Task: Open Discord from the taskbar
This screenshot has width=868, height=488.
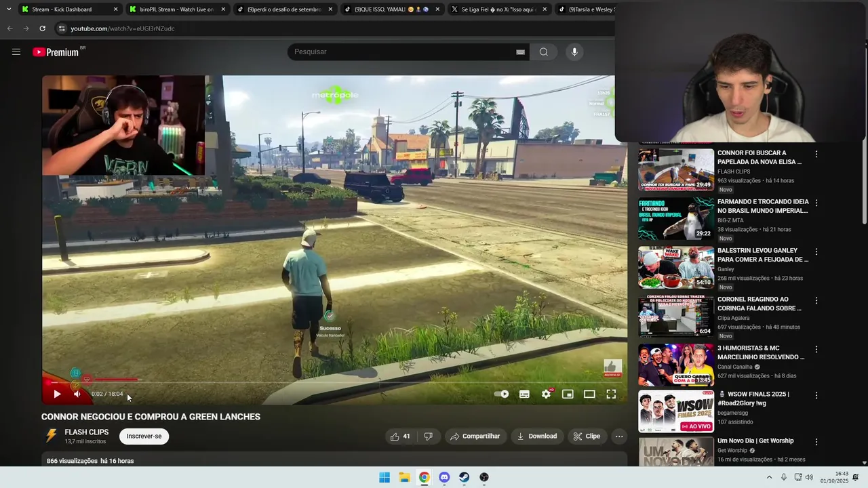Action: (x=444, y=477)
